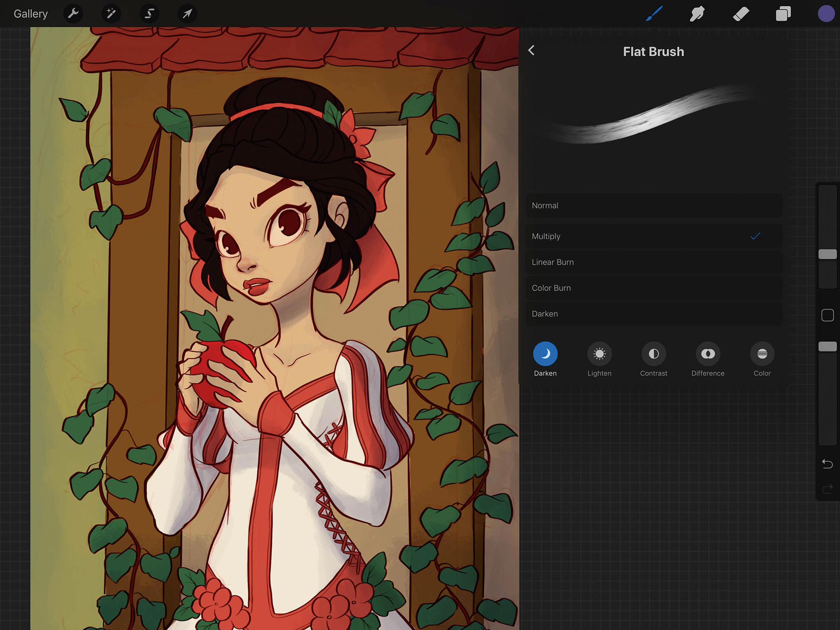Image resolution: width=840 pixels, height=630 pixels.
Task: Open the Layers panel
Action: 783,14
